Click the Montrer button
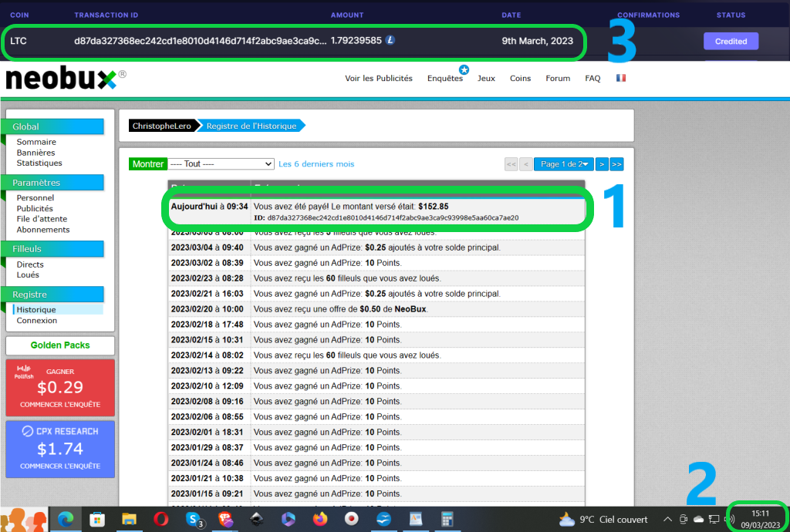Screen dimensions: 790x532 tap(147, 164)
